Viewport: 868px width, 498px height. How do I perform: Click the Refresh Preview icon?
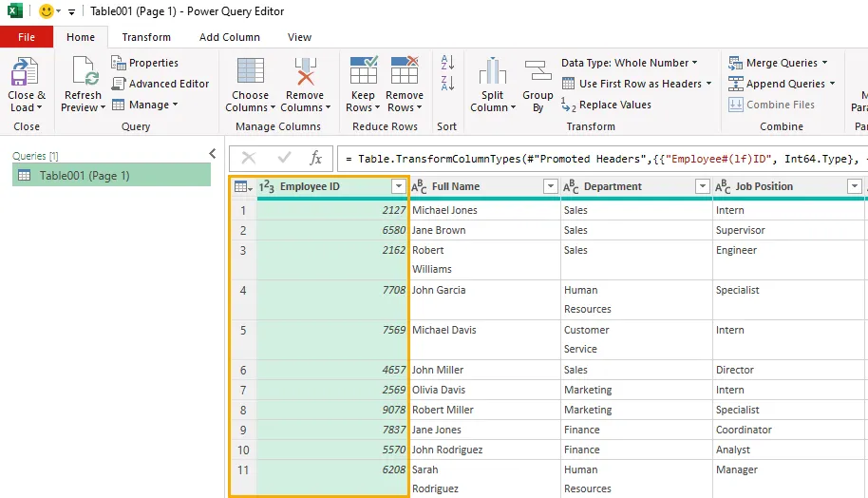85,71
